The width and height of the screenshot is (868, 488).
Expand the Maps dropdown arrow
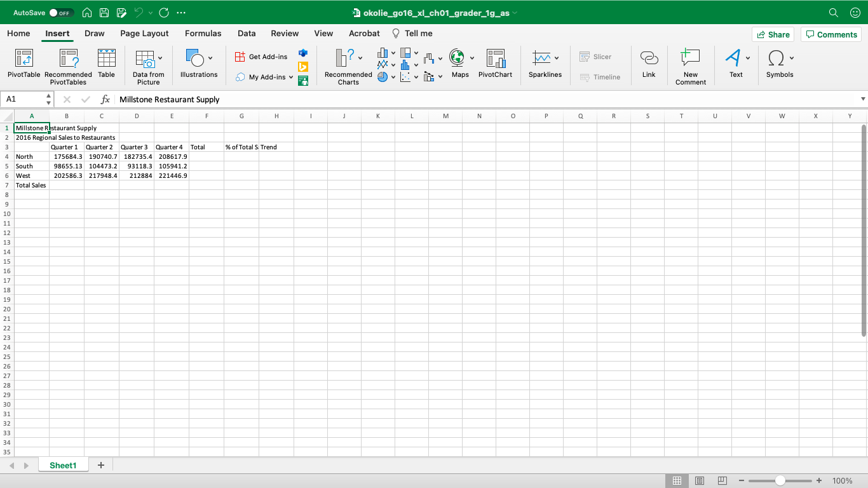click(x=472, y=58)
